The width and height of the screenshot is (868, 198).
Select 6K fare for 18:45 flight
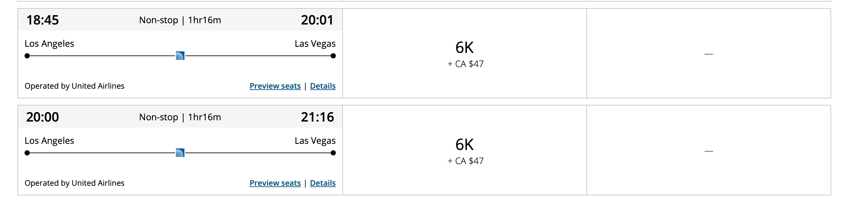click(x=465, y=54)
